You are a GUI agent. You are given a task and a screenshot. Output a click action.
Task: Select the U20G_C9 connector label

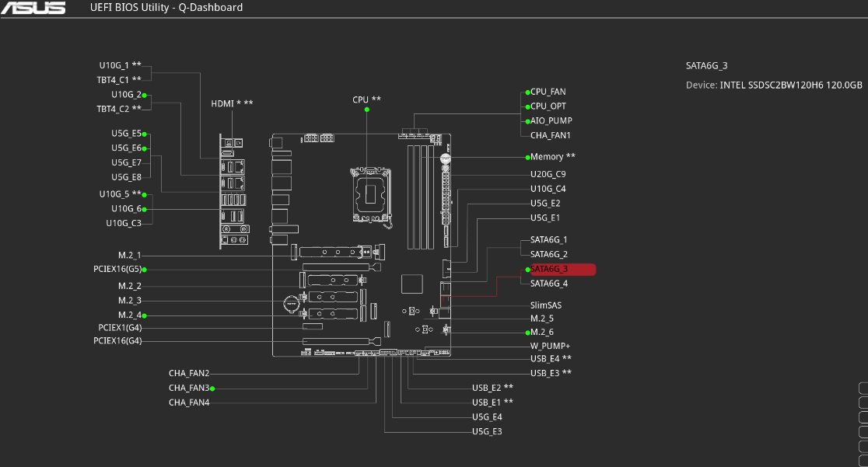point(548,174)
